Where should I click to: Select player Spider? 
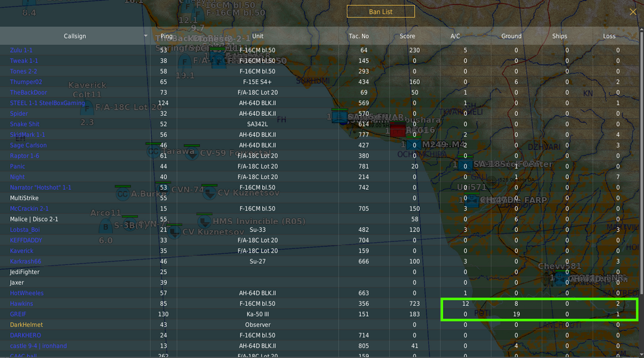(x=19, y=113)
